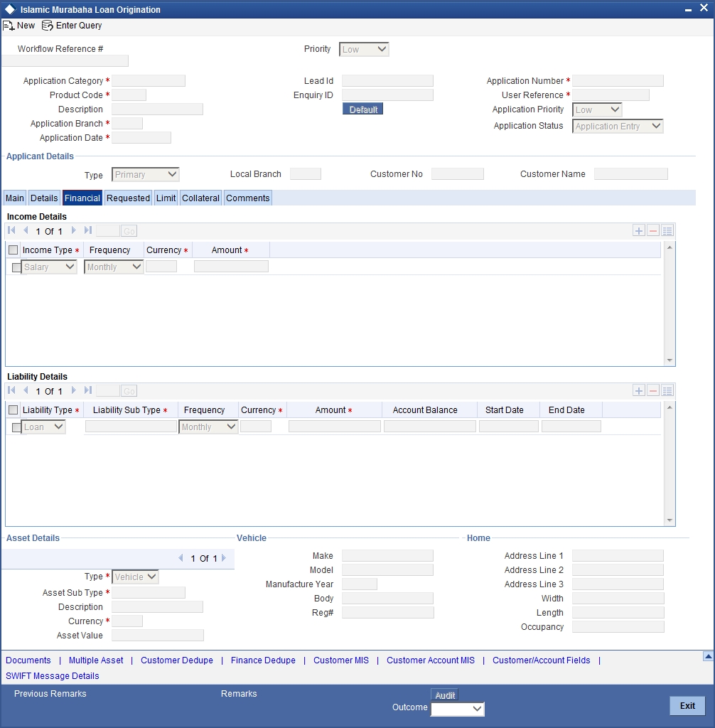Open the asset Type Vehicle dropdown
Screen dimensions: 715x728
click(135, 577)
